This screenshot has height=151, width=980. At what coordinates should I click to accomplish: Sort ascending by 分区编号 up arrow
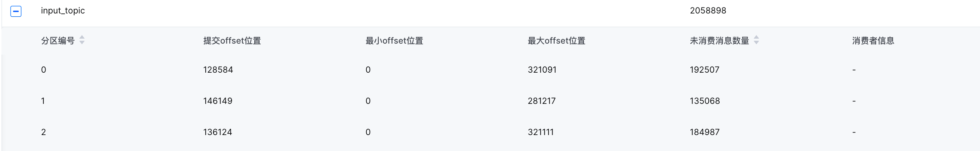[82, 37]
